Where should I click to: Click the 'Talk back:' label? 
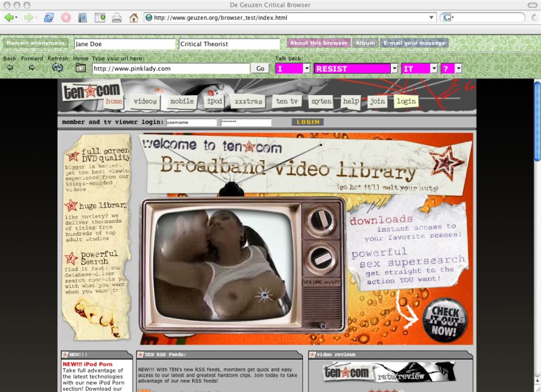point(289,58)
